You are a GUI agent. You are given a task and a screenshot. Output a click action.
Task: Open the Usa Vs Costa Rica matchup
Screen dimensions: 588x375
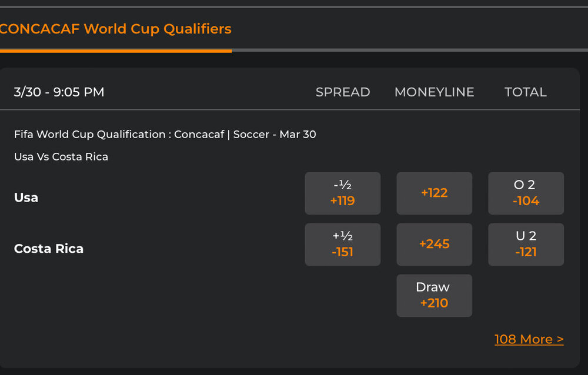[61, 157]
